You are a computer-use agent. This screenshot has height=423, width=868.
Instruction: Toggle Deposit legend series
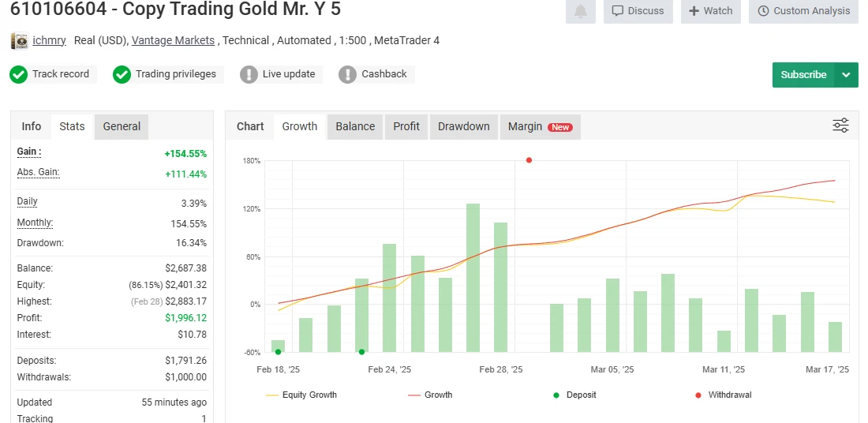[575, 395]
